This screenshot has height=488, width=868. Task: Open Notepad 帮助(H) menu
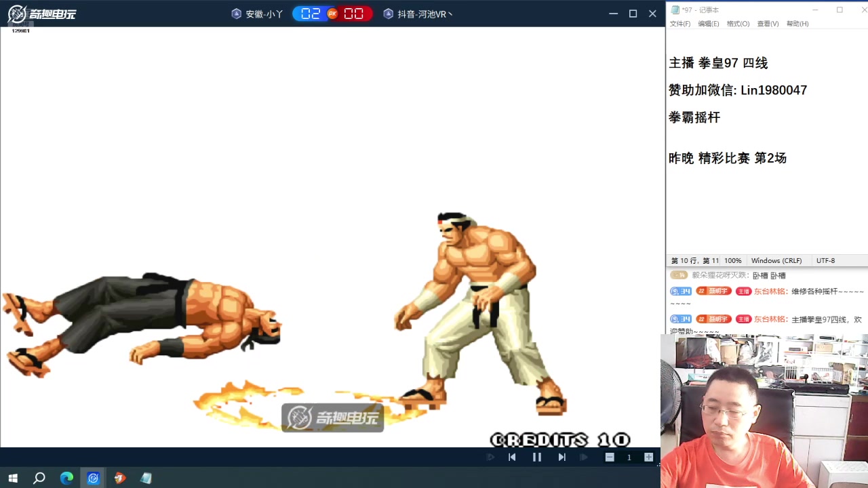(x=797, y=24)
